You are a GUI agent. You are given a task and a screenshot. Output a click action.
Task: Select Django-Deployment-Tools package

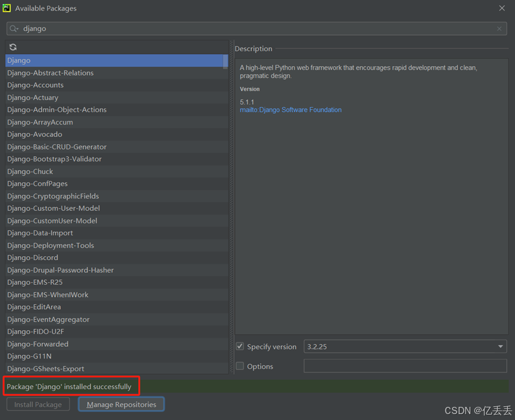[x=117, y=245]
